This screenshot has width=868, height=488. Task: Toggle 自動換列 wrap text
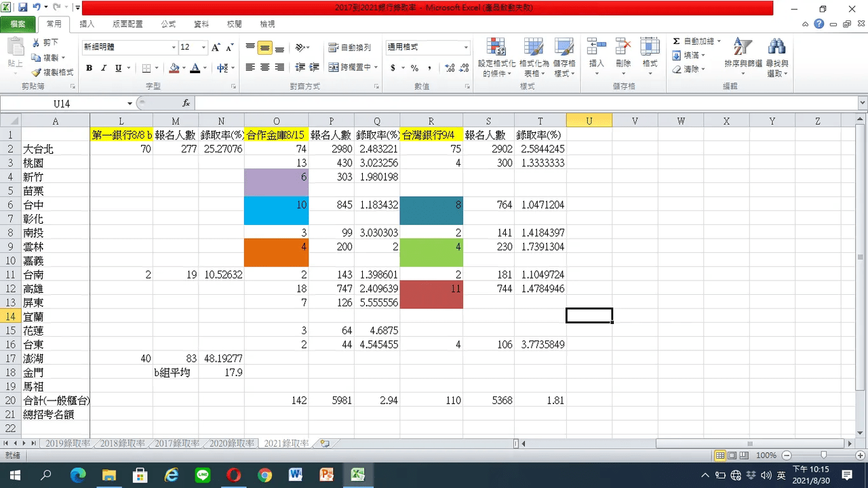tap(350, 47)
